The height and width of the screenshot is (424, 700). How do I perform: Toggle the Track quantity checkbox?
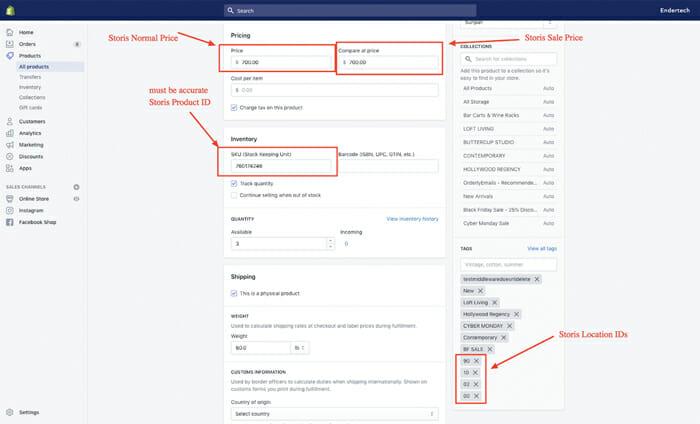(x=234, y=184)
